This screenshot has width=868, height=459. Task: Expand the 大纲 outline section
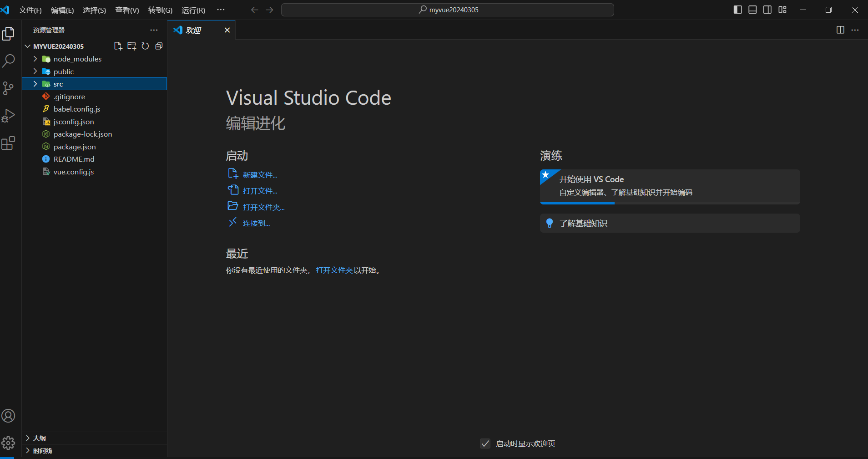click(40, 438)
